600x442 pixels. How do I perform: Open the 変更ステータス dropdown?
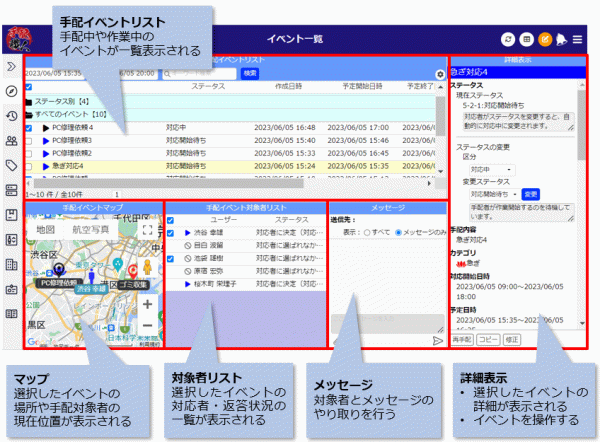coord(494,193)
